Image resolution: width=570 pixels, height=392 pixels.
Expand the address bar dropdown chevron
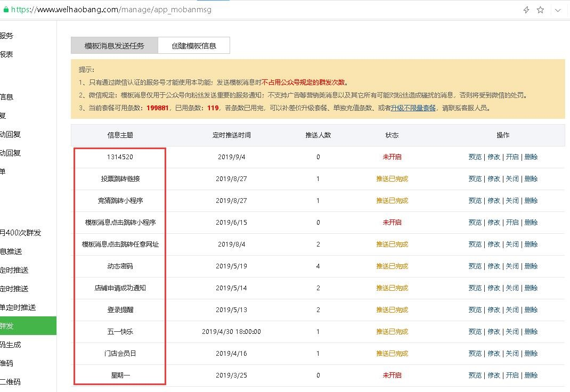pos(558,10)
